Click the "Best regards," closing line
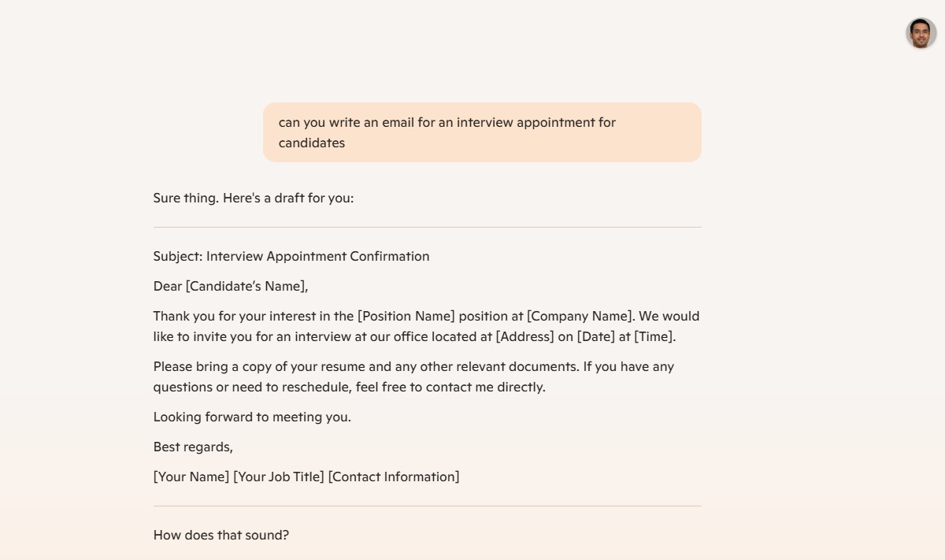 pyautogui.click(x=193, y=447)
